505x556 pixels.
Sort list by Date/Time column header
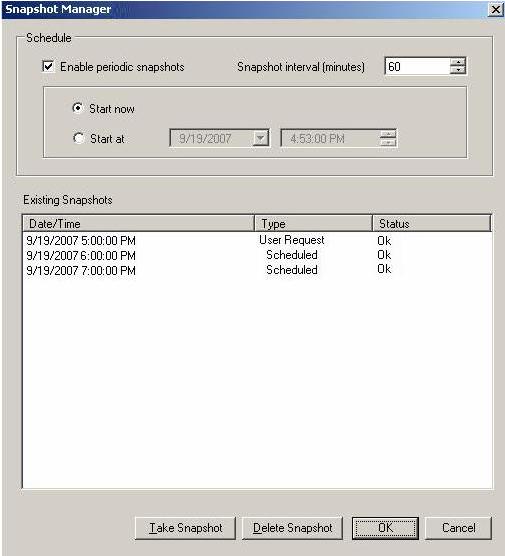tap(139, 223)
